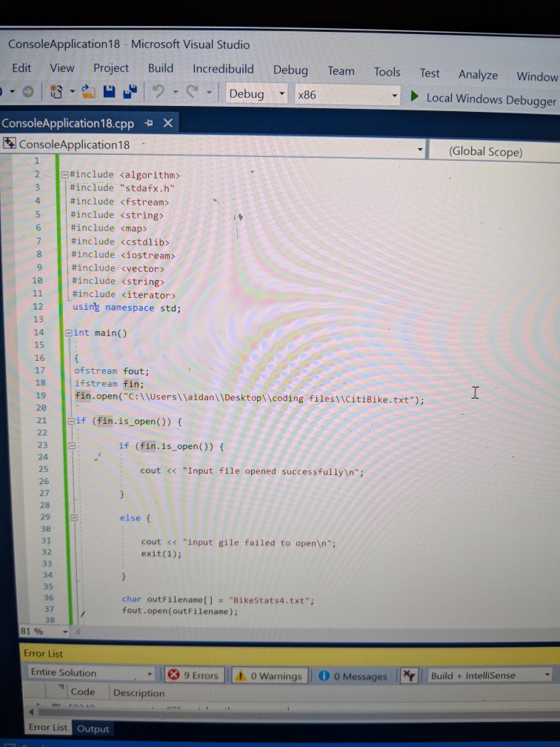Click the 'char outFilename[]' declaration line
This screenshot has width=560, height=747.
pyautogui.click(x=218, y=600)
